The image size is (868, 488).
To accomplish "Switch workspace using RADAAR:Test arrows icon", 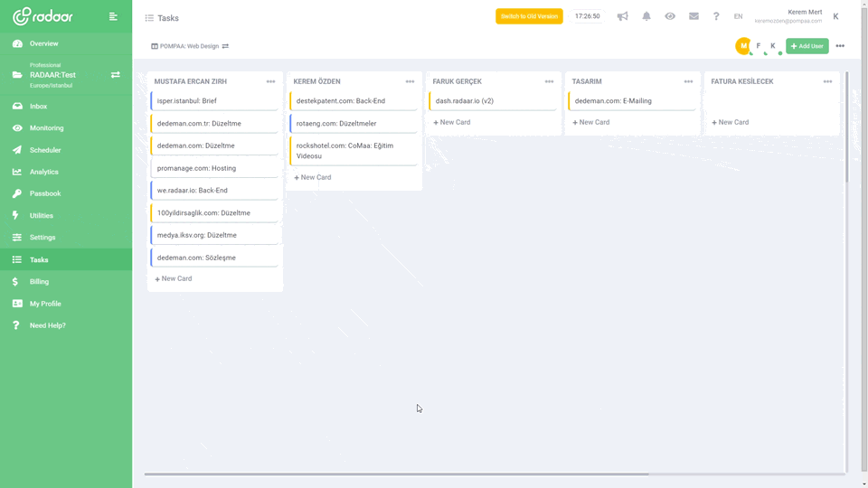I will tap(115, 75).
